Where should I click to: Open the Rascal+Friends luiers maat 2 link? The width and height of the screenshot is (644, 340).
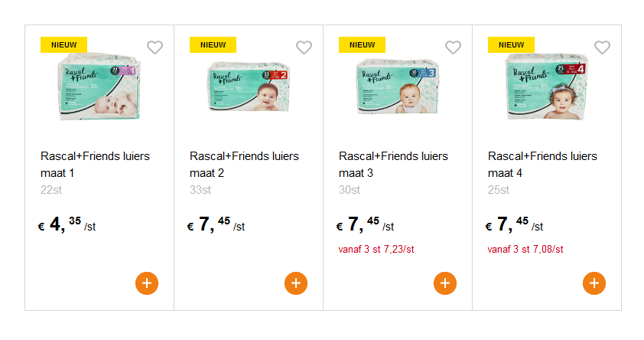click(244, 165)
